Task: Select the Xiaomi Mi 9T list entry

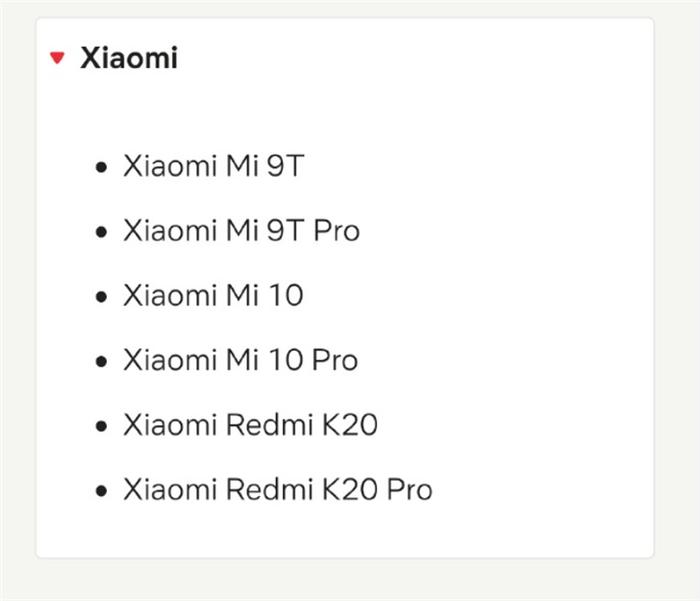Action: pyautogui.click(x=214, y=166)
